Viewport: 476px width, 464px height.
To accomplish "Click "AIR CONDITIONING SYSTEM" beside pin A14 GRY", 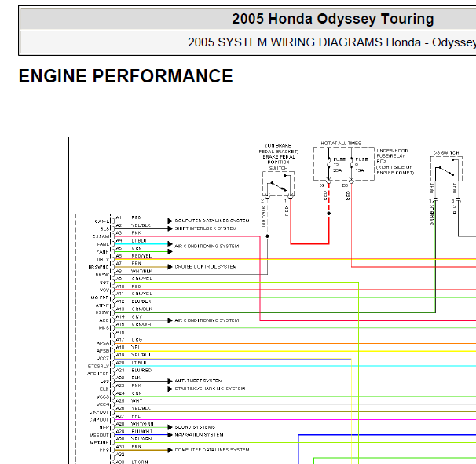I will pyautogui.click(x=207, y=320).
